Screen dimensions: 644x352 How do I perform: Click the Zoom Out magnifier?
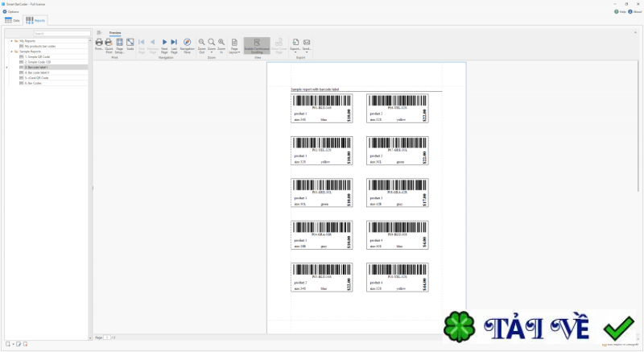202,45
